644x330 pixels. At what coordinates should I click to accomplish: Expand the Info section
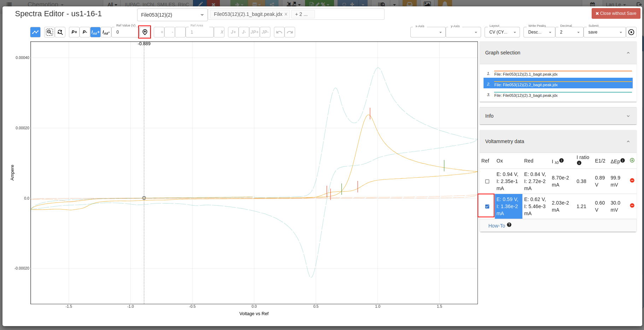[628, 116]
